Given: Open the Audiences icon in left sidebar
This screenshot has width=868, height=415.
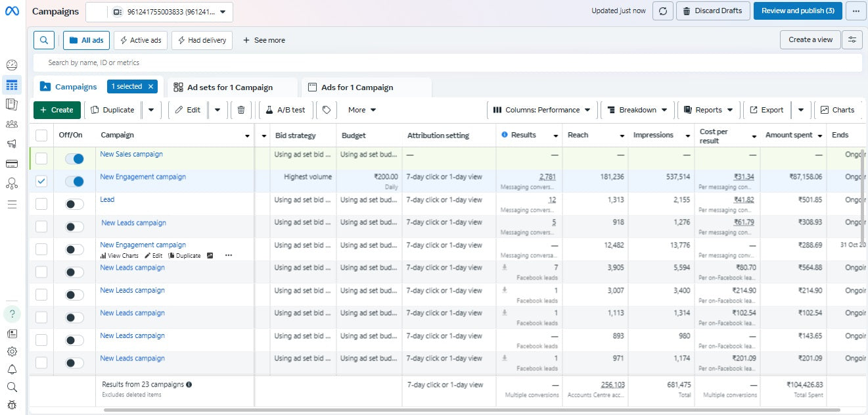Looking at the screenshot, I should [x=11, y=124].
